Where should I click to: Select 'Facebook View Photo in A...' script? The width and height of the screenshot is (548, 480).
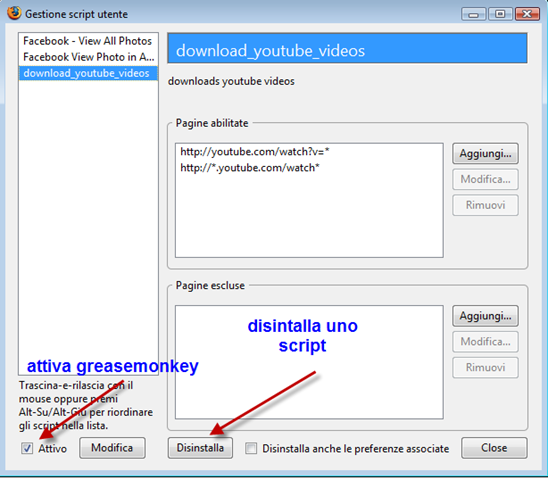[88, 57]
